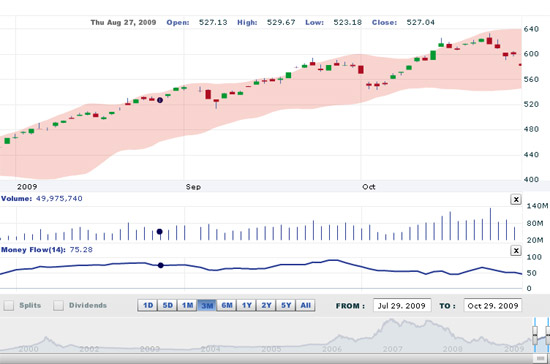This screenshot has height=364, width=550.
Task: Click the marker dot on Volume chart
Action: coord(160,232)
